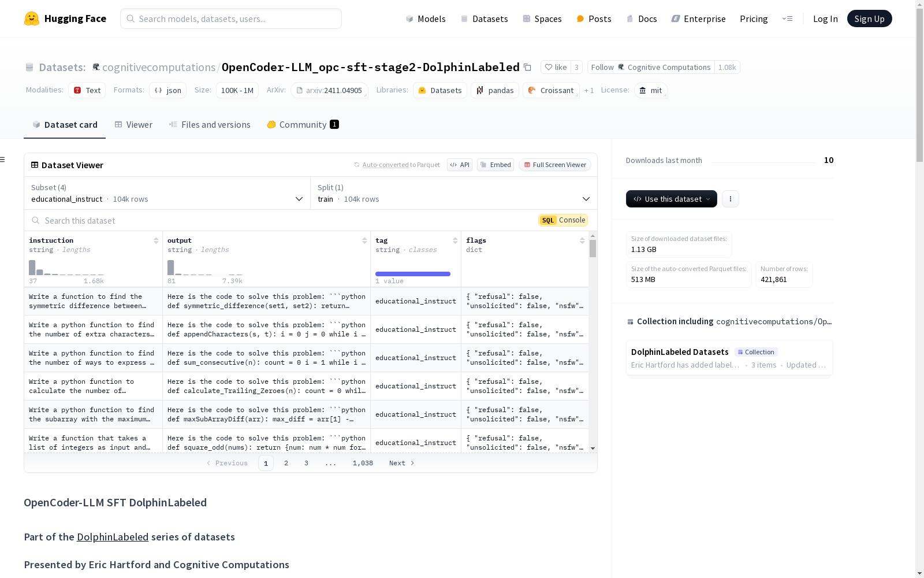Switch to the Dataset card tab
The image size is (924, 578).
(x=65, y=125)
